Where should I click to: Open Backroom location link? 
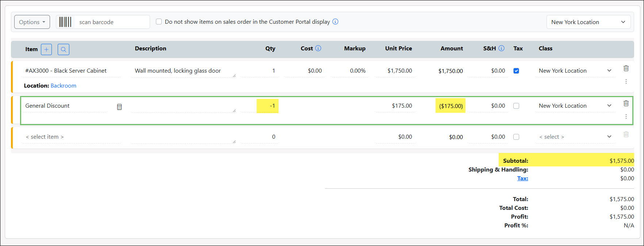tap(64, 85)
